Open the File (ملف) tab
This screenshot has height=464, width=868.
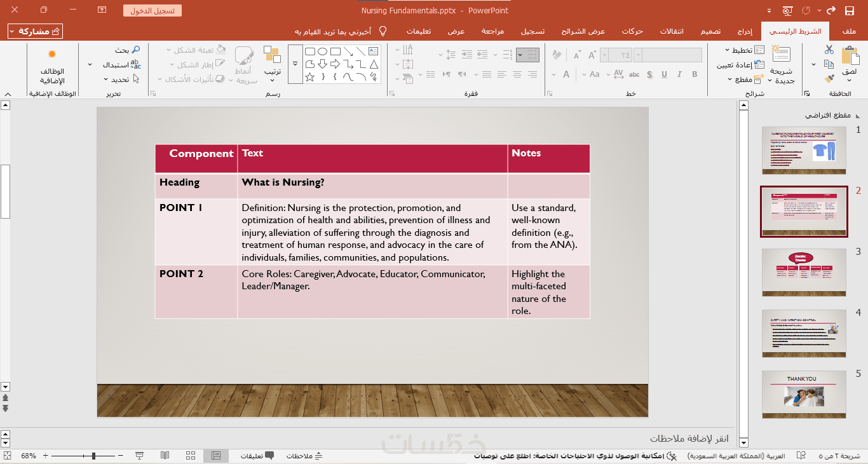click(x=849, y=31)
